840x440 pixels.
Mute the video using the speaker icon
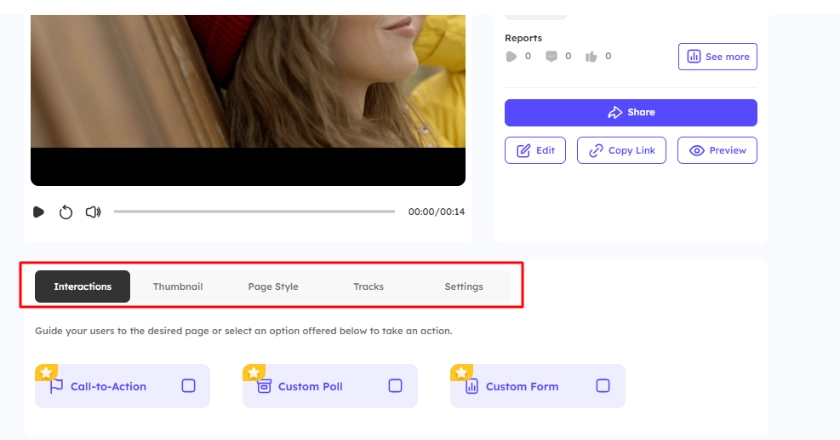coord(93,212)
